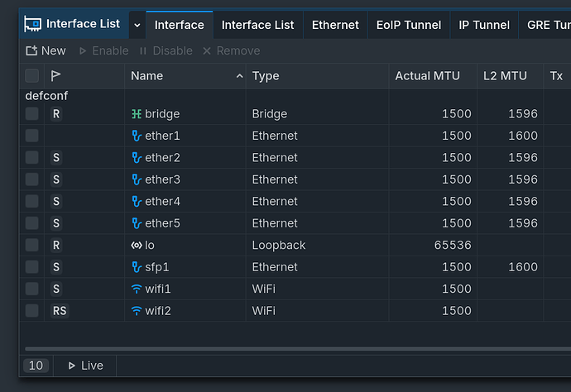Select the wifi1 name cell
571x392 pixels.
click(185, 289)
